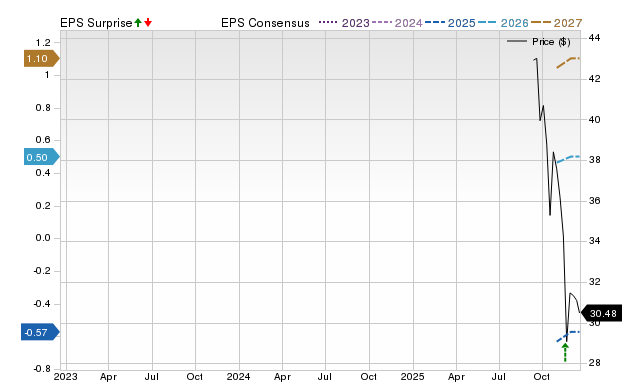
Task: Click the 28 price axis label
Action: coord(594,362)
